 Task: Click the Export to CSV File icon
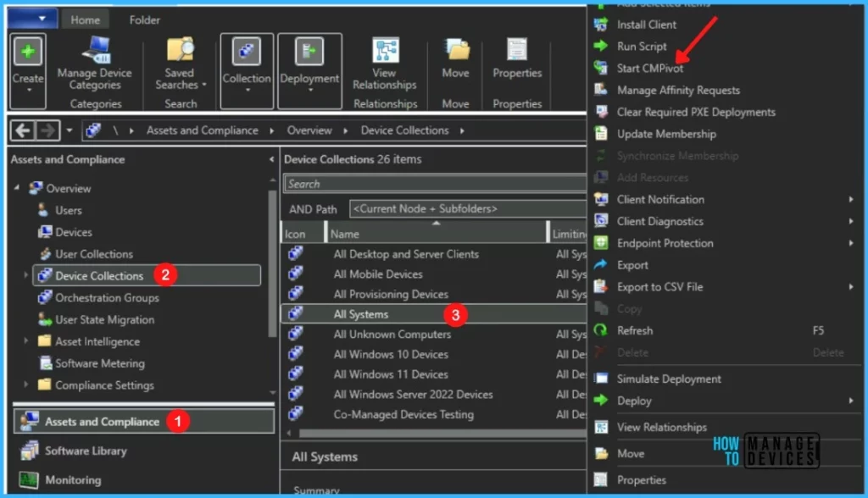pos(601,286)
